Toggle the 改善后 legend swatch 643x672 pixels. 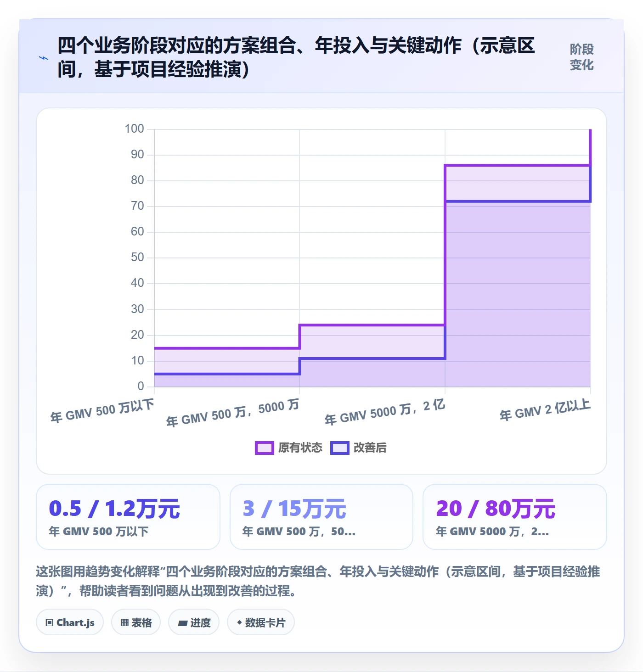(340, 448)
